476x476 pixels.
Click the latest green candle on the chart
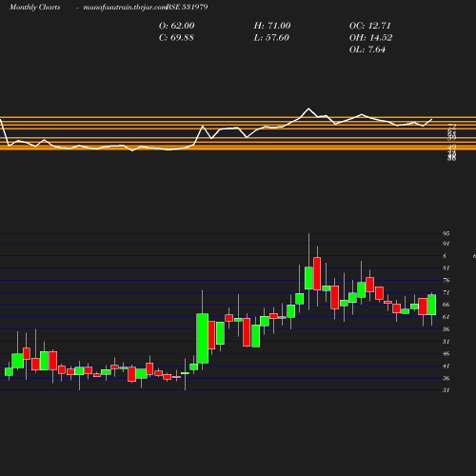point(431,305)
